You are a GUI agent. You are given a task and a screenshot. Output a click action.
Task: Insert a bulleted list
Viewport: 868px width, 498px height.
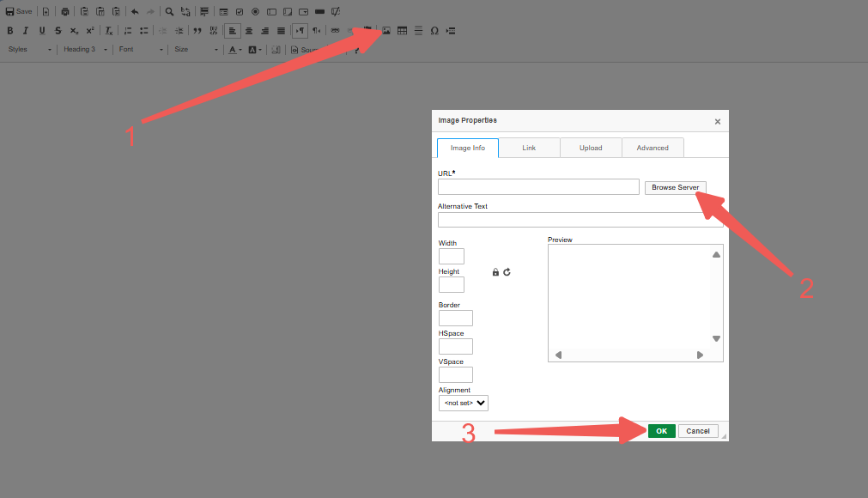coord(144,31)
